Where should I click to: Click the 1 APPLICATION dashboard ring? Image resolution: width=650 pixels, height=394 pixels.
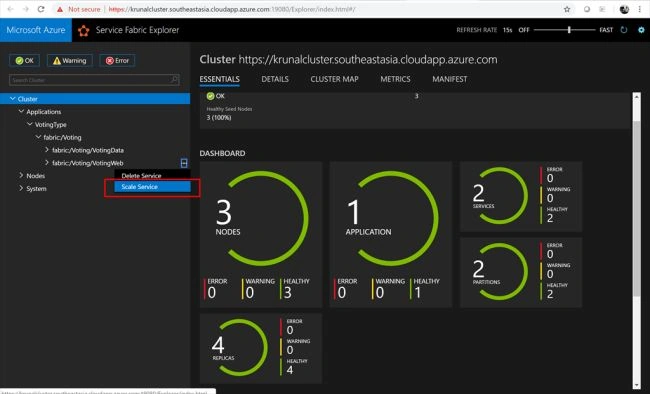point(391,218)
